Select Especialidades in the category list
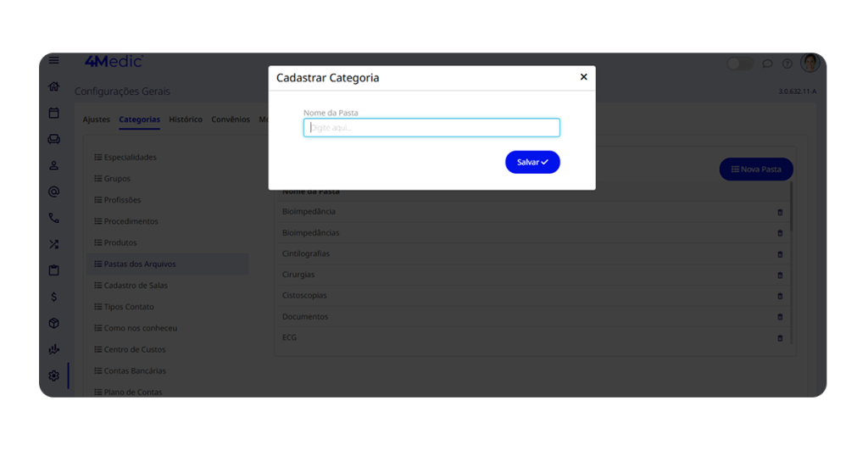Screen dimensions: 868x456 [130, 158]
